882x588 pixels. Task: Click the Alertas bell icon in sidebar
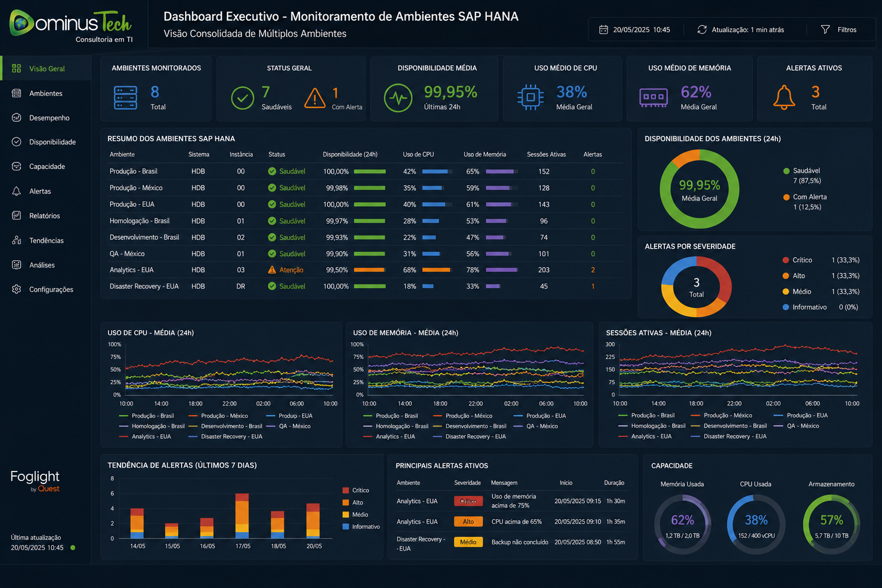click(x=17, y=191)
